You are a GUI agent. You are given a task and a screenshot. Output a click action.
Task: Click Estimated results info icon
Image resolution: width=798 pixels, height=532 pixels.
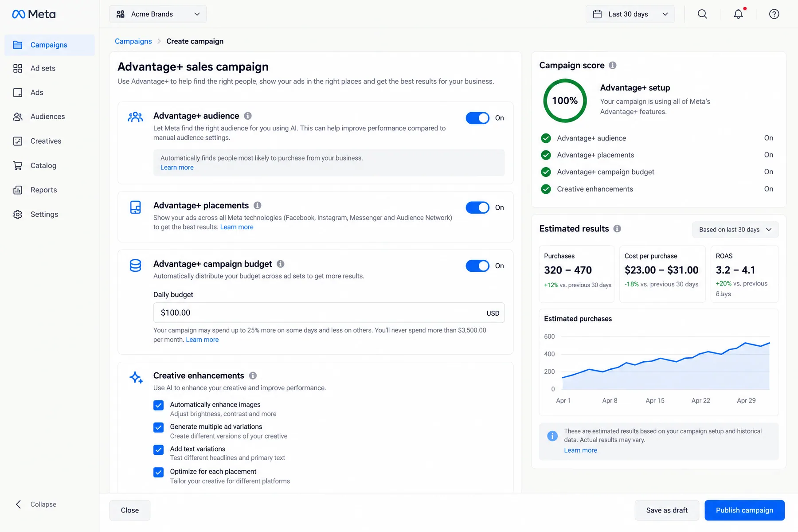click(617, 229)
